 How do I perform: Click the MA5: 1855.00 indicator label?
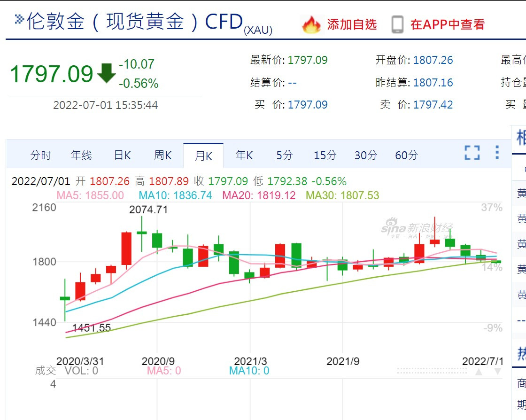90,195
